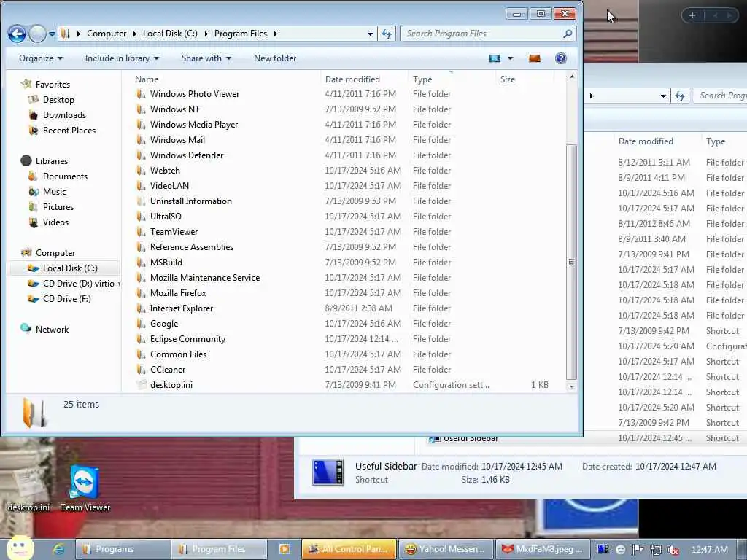
Task: Open the Music library
Action: coord(54,192)
